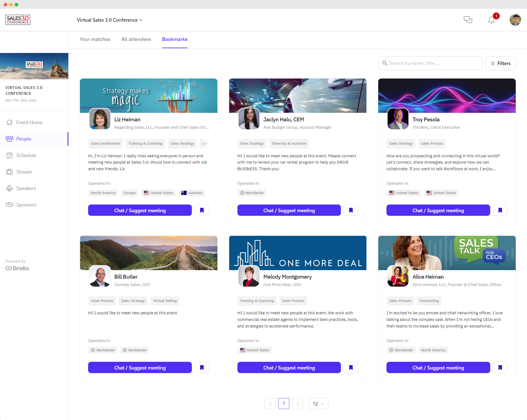This screenshot has height=420, width=527.
Task: Open Jaclyn Halu's profile photo
Action: [x=249, y=119]
